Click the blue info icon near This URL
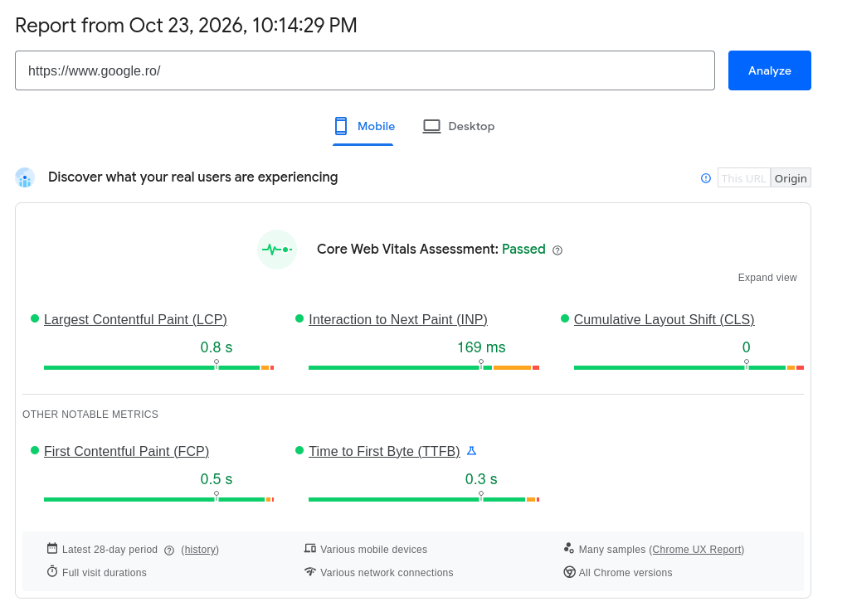This screenshot has height=616, width=847. coord(706,178)
